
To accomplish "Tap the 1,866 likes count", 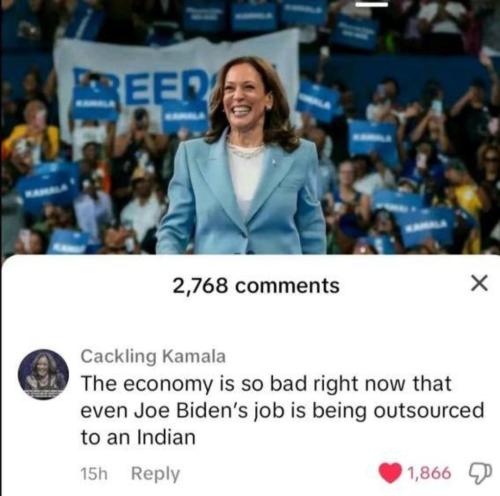I will click(429, 473).
